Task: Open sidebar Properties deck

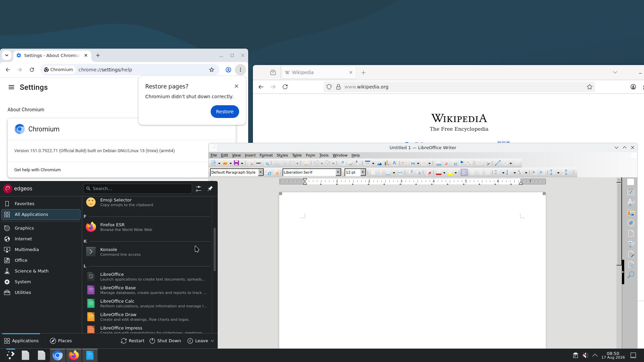Action: pos(631,192)
